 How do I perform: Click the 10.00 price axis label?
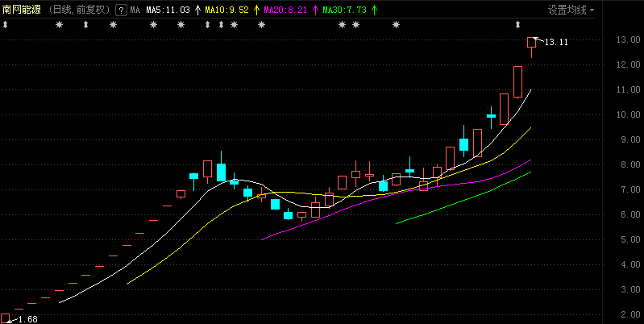[628, 114]
